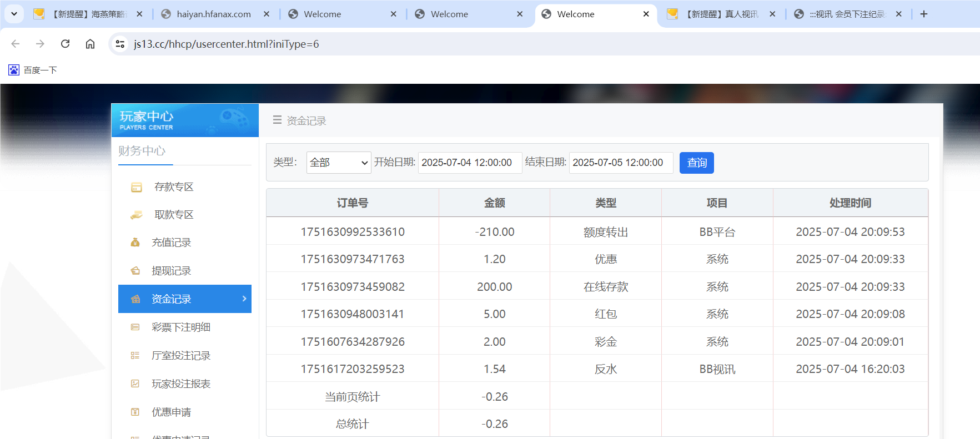Click the 彩票下注明细 icon

point(135,327)
